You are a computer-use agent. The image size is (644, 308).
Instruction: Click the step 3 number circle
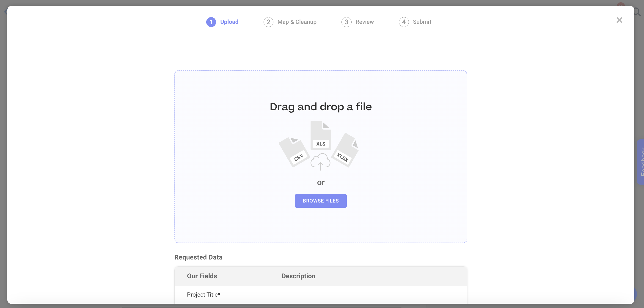pos(346,22)
